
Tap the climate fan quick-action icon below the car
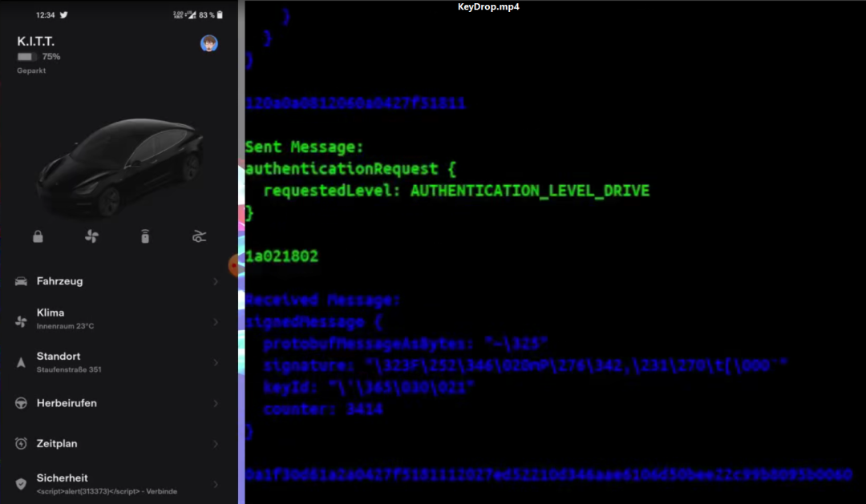pyautogui.click(x=91, y=236)
